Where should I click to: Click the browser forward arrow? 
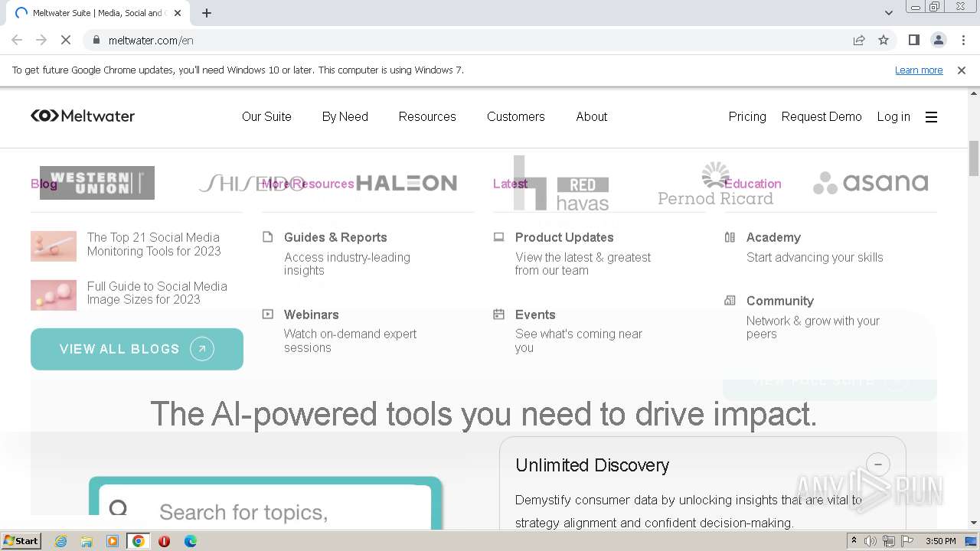[x=41, y=40]
